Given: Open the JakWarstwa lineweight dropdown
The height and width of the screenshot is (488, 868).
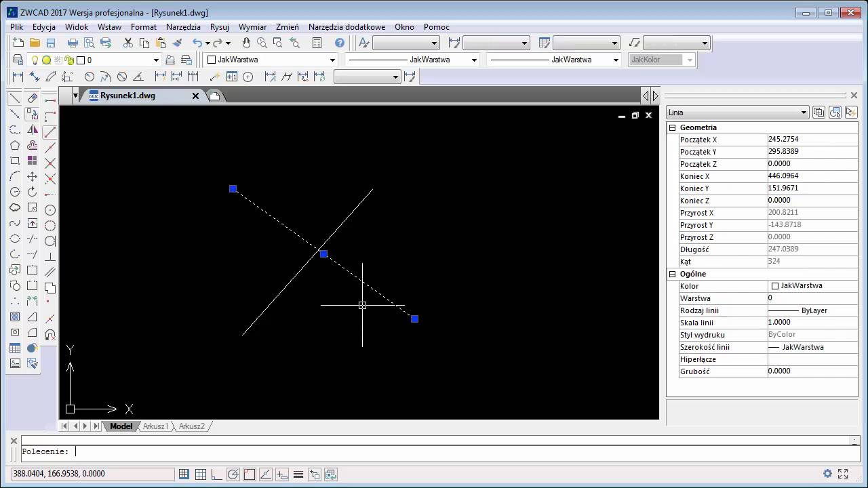Looking at the screenshot, I should (x=616, y=60).
